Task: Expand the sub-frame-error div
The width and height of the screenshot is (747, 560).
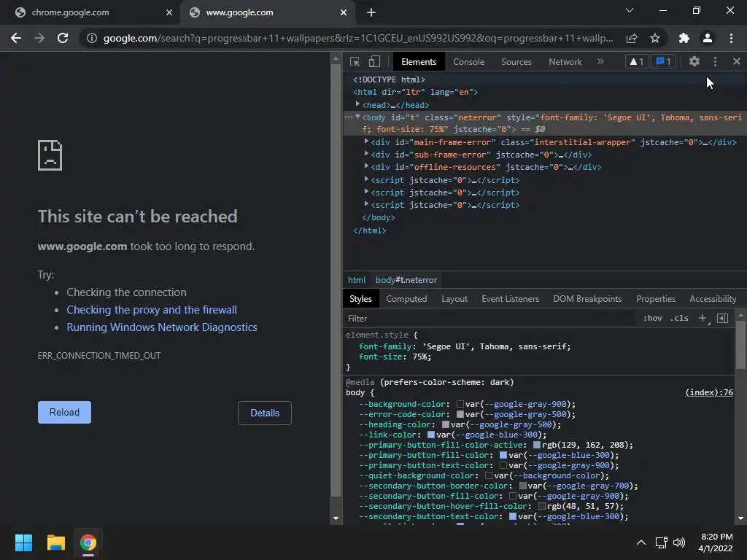Action: (x=366, y=153)
